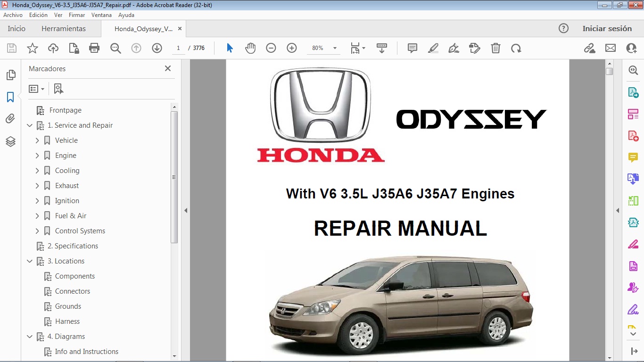Open the Edición menu

click(38, 15)
